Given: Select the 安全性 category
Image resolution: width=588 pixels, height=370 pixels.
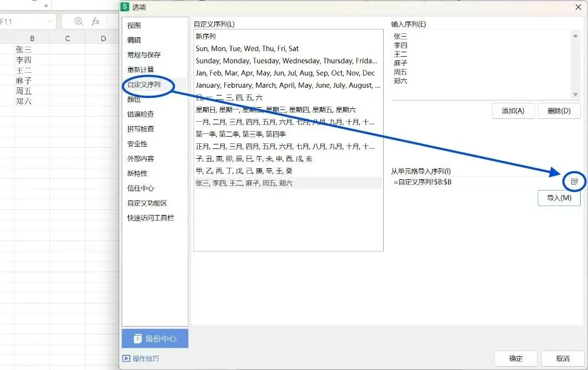Looking at the screenshot, I should [x=137, y=144].
